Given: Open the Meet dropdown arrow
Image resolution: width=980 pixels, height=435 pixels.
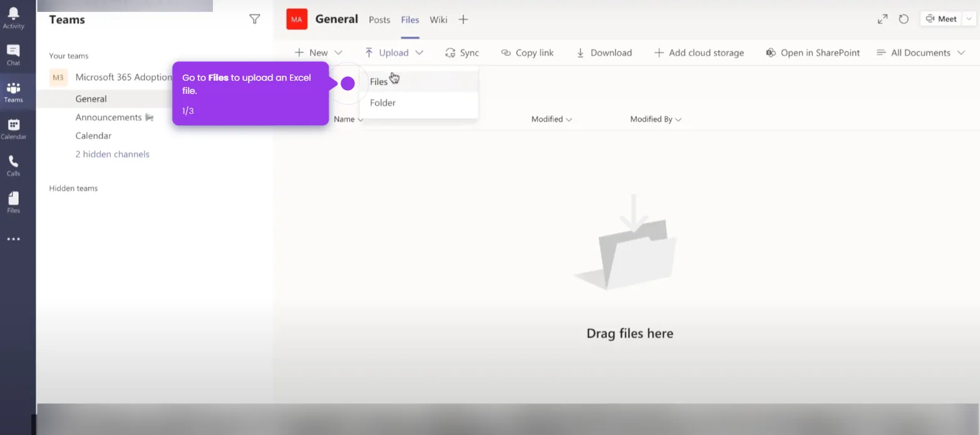Looking at the screenshot, I should tap(969, 19).
